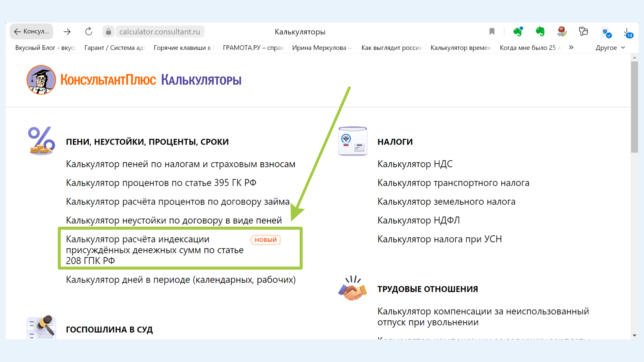Click the tax document category icon
644x362 pixels.
click(x=353, y=141)
